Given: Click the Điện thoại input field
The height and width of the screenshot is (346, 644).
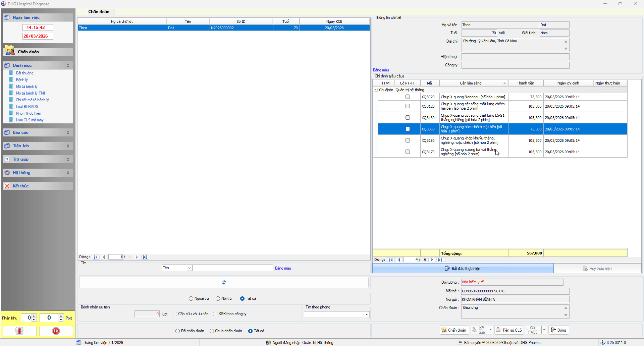Looking at the screenshot, I should click(x=515, y=57).
